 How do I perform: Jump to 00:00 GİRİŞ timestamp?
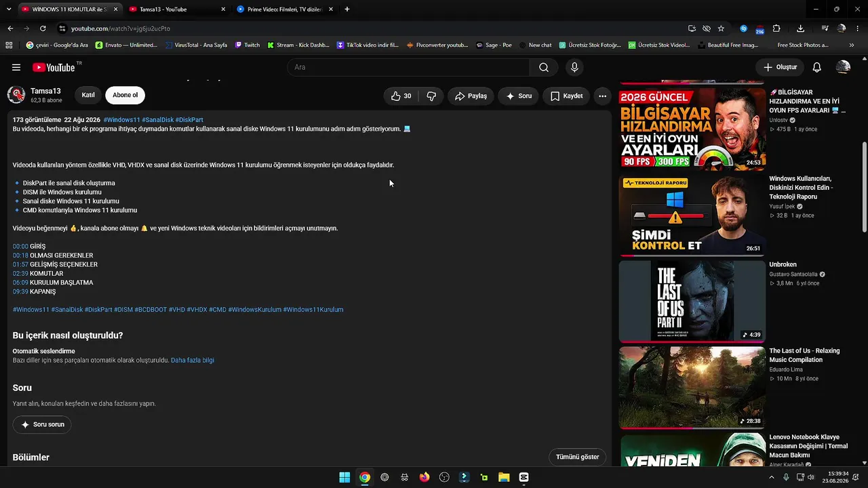20,247
